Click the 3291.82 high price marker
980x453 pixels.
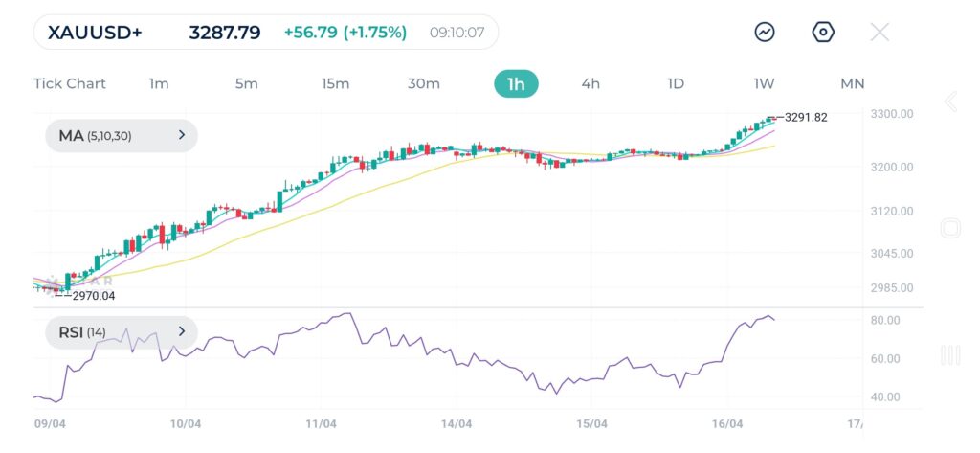click(x=805, y=117)
